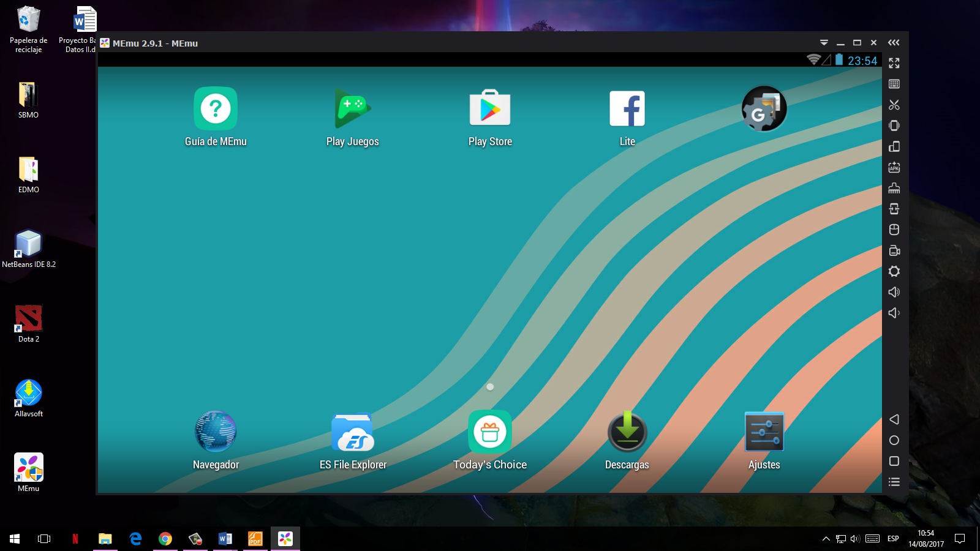The image size is (980, 551).
Task: Tap the Android status bar clock 23:54
Action: pos(862,61)
